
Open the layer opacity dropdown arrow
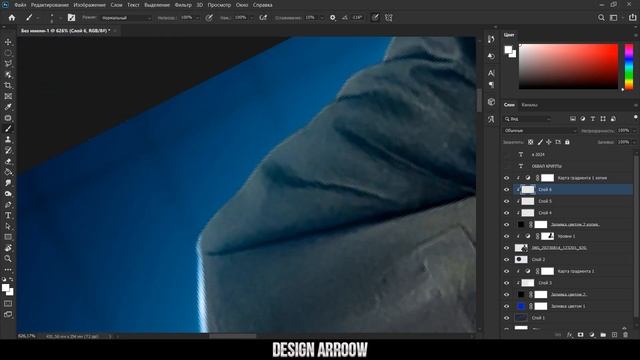(634, 131)
